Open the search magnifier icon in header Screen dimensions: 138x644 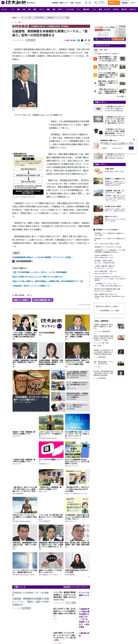86,3
